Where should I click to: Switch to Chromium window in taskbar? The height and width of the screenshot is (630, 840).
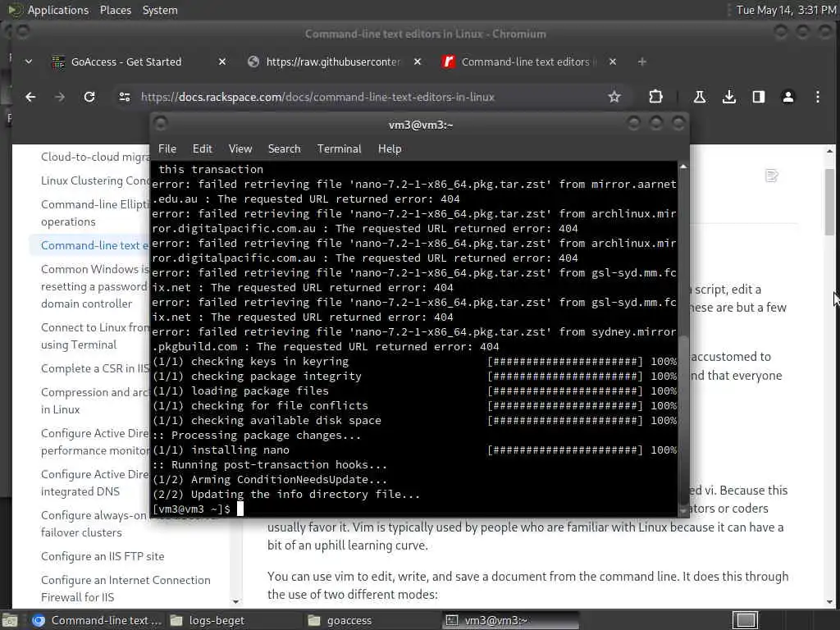[x=96, y=620]
